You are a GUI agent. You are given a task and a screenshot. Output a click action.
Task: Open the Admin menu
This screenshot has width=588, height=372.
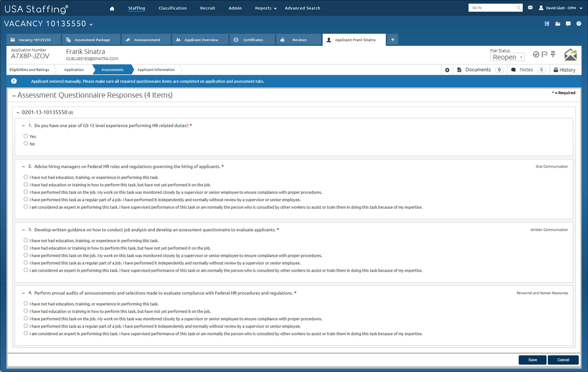(235, 8)
